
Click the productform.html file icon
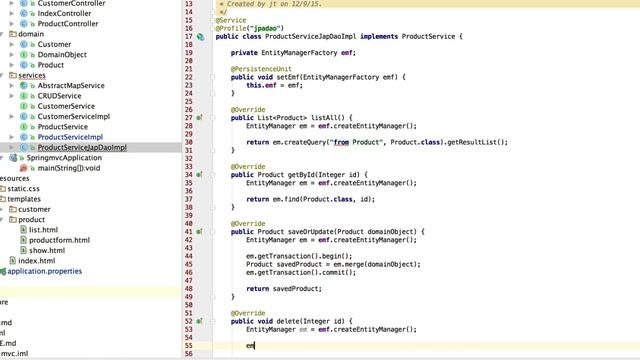coord(23,240)
